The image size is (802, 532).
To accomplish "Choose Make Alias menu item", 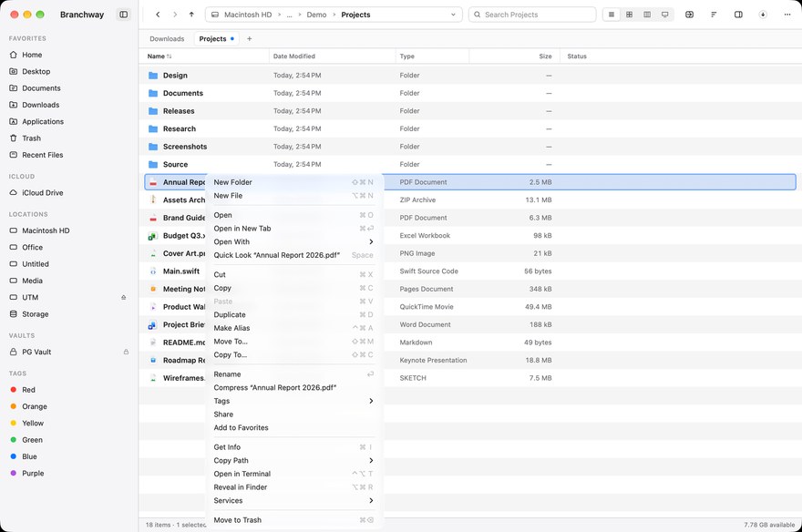I will point(293,328).
